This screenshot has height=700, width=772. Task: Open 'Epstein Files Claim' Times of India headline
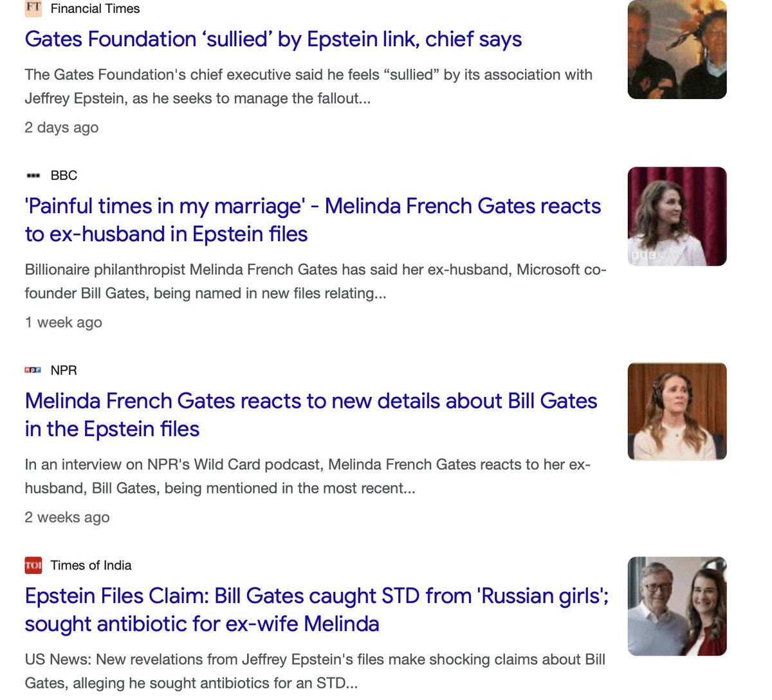(317, 610)
